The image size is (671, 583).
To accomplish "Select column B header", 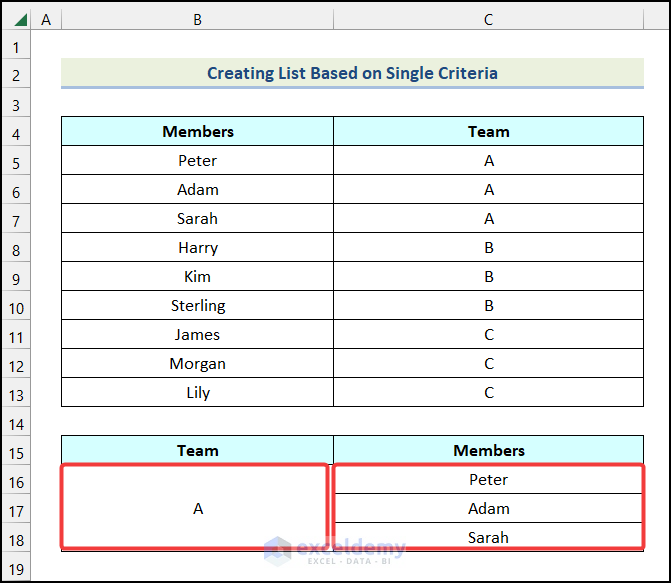I will pos(197,20).
